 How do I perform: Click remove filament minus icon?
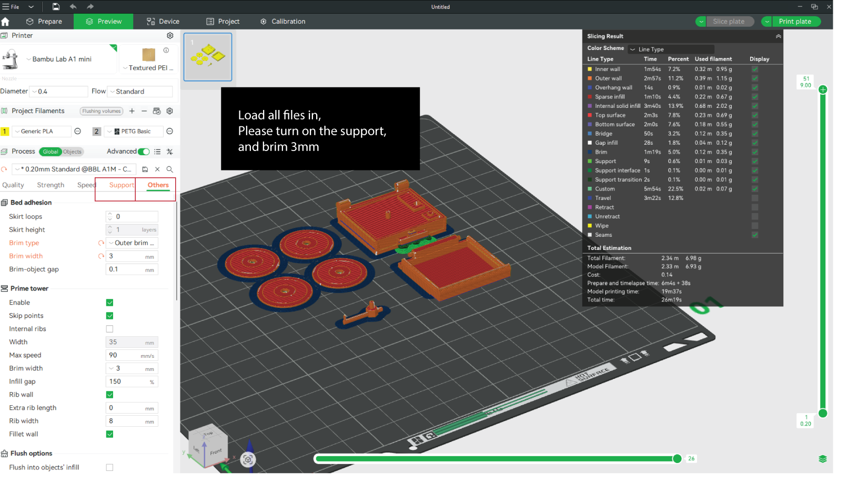[x=144, y=111]
